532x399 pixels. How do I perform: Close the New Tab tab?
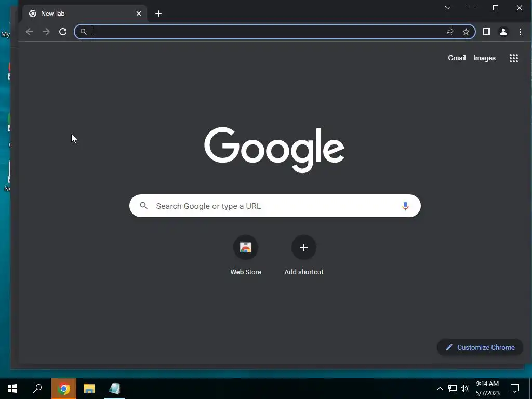click(138, 14)
